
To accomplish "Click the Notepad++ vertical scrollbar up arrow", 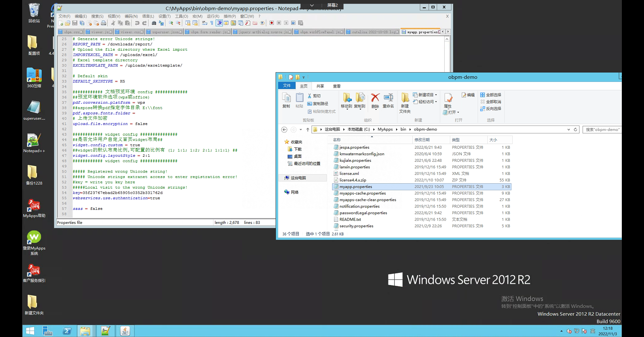I will pyautogui.click(x=447, y=39).
